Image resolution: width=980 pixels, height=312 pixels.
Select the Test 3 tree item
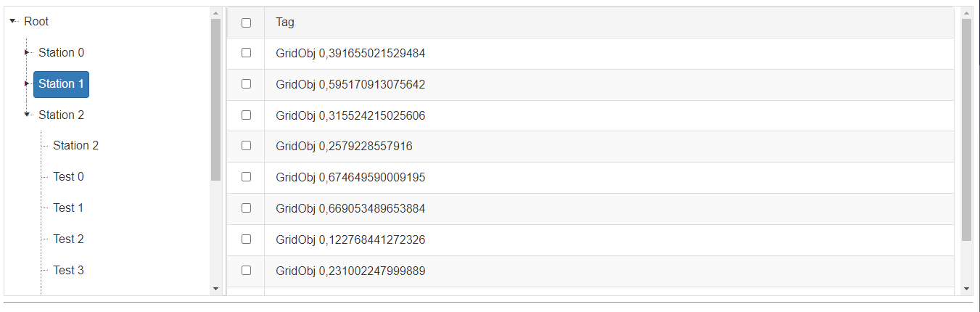(68, 270)
